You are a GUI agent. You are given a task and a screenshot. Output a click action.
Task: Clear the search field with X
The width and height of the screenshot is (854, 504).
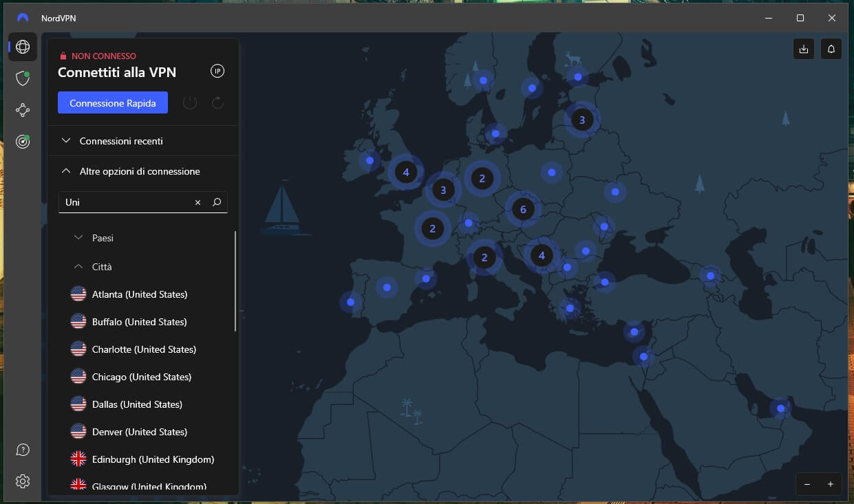point(198,202)
